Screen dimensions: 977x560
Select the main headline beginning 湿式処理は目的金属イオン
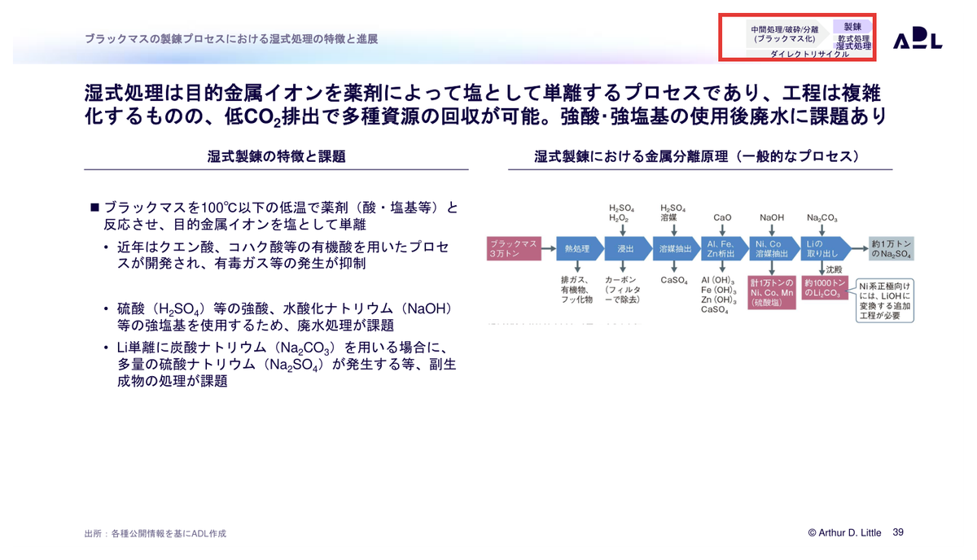(x=484, y=103)
